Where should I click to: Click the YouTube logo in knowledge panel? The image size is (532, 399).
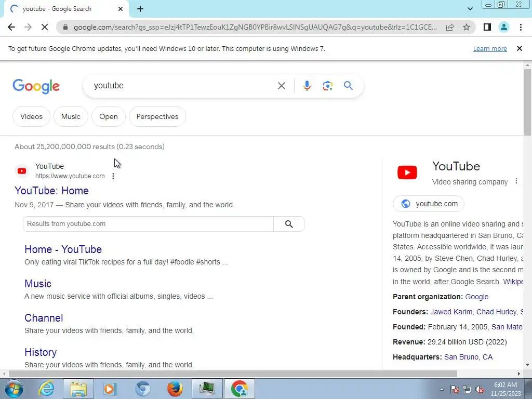coord(407,172)
